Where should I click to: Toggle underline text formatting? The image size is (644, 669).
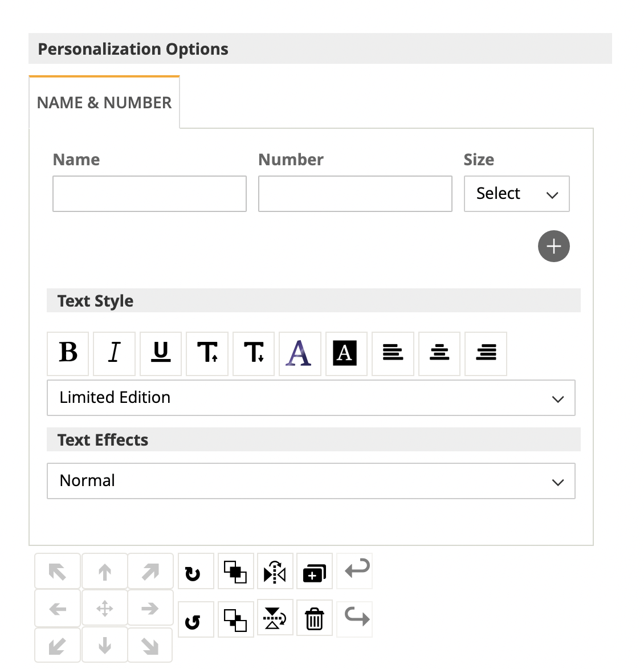click(x=161, y=354)
